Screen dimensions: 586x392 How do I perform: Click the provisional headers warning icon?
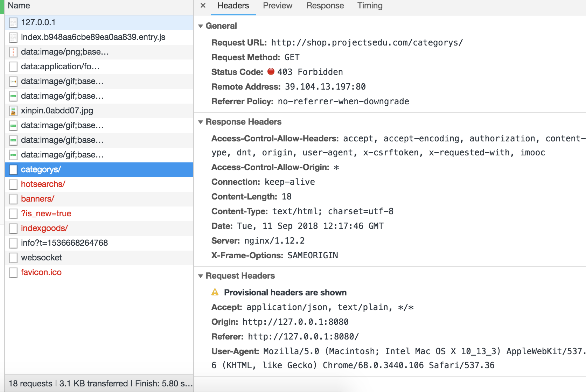click(x=215, y=292)
